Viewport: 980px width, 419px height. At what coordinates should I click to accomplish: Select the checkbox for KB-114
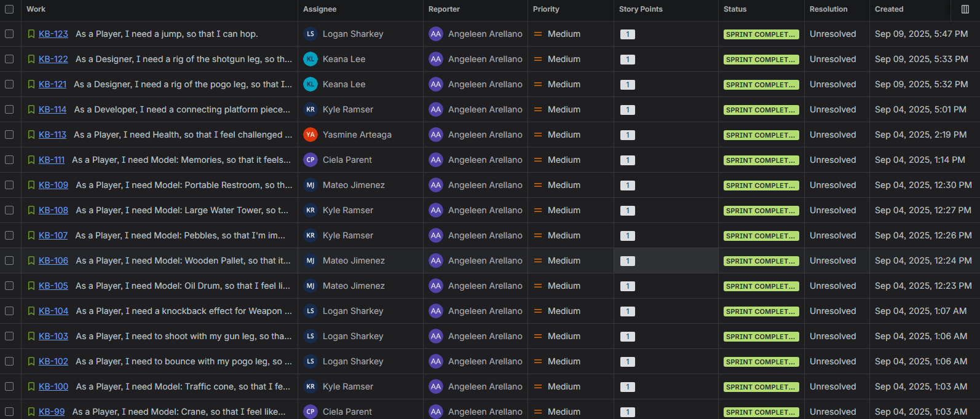click(9, 109)
